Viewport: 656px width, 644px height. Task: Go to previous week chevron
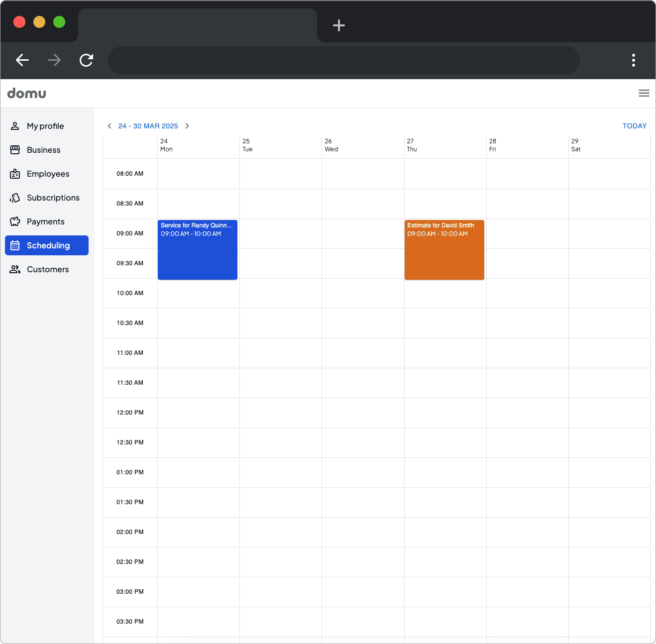109,126
